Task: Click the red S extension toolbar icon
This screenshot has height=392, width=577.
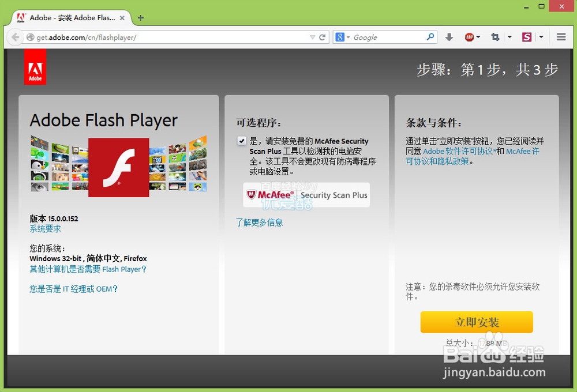Action: (x=526, y=36)
